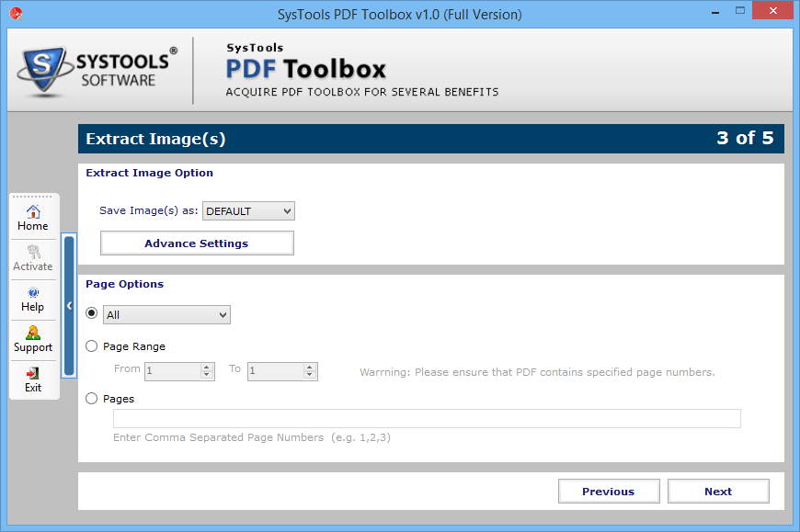The width and height of the screenshot is (800, 532).
Task: Click the app icon in the title bar
Action: point(16,14)
